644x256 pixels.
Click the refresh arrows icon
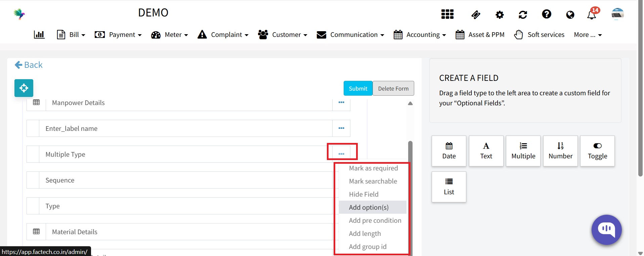click(523, 15)
